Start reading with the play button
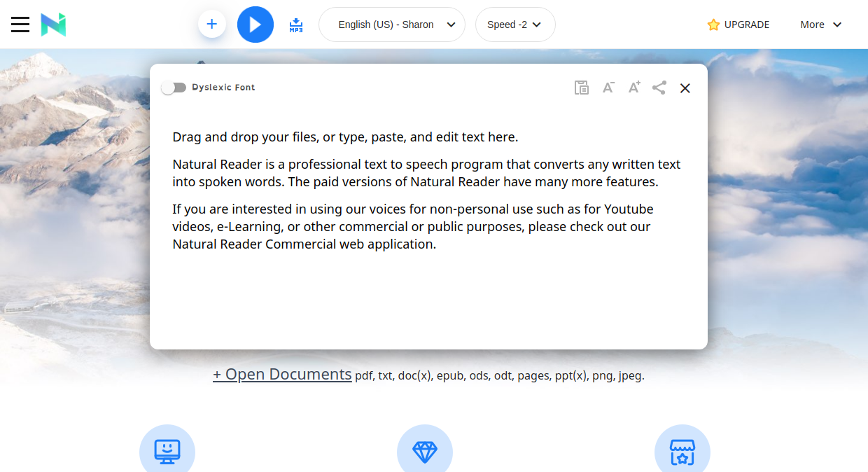Image resolution: width=868 pixels, height=472 pixels. coord(255,25)
